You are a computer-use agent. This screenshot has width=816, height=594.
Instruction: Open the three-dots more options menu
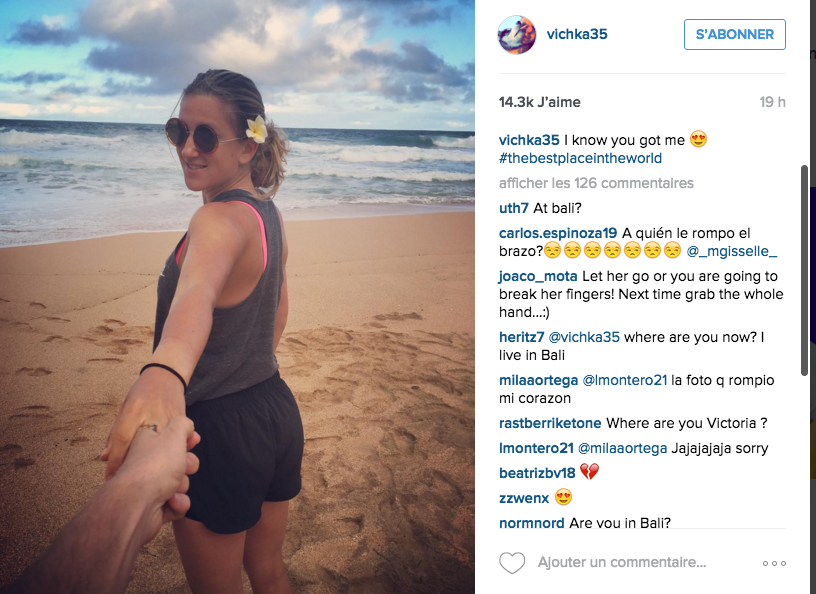coord(774,563)
